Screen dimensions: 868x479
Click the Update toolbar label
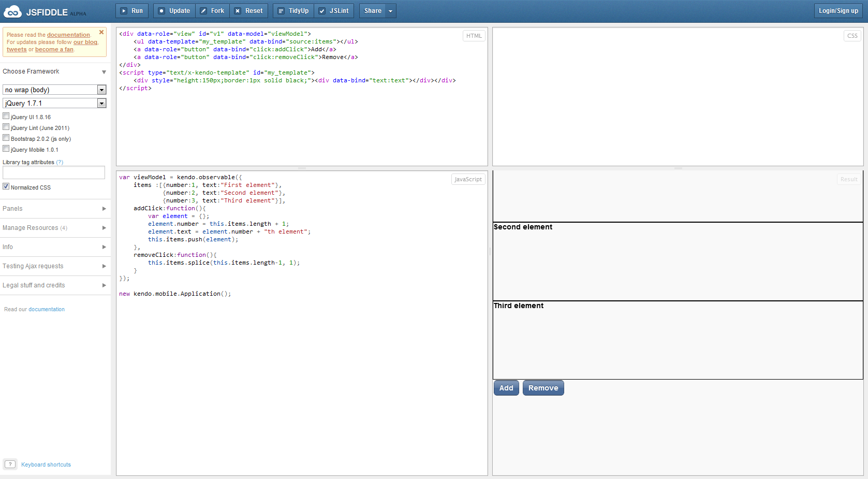(180, 11)
